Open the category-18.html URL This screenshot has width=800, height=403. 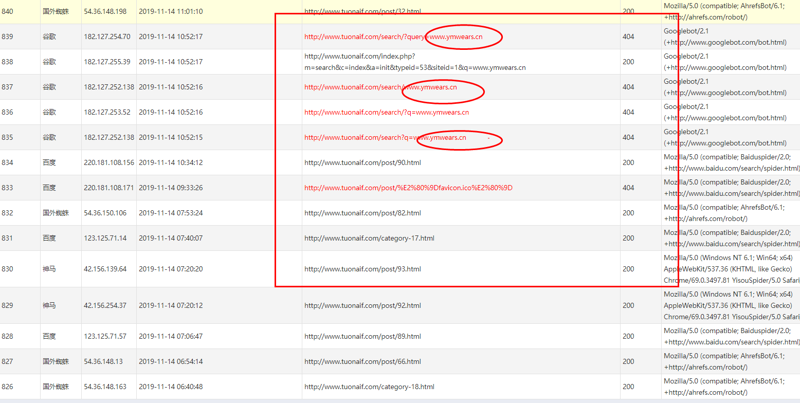pyautogui.click(x=369, y=387)
